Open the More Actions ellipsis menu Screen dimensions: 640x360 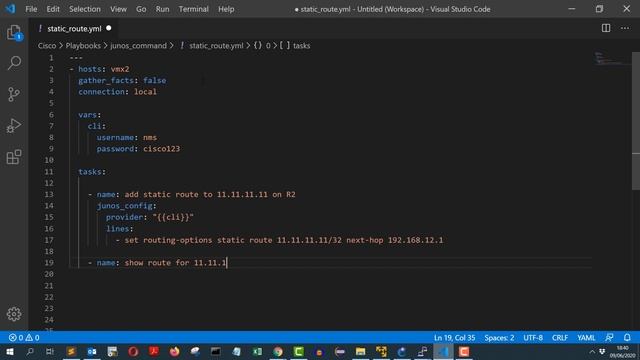(624, 28)
